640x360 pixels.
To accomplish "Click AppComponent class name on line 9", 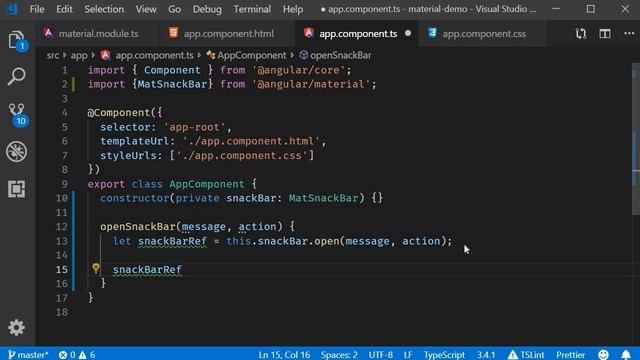I will pyautogui.click(x=207, y=184).
